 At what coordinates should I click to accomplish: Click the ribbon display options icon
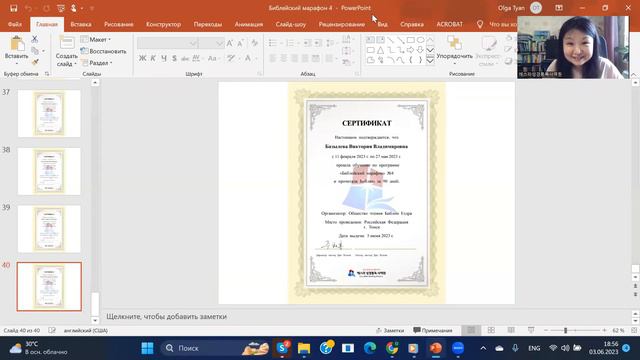point(559,8)
